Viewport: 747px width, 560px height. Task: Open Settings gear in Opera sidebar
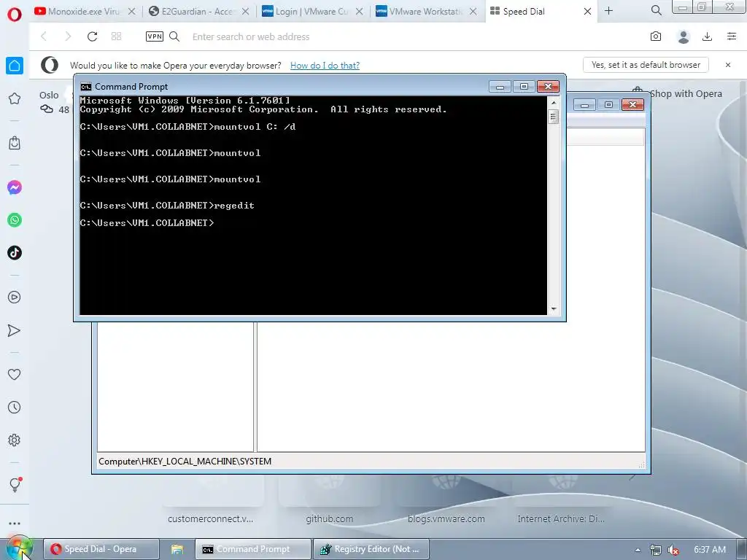tap(15, 440)
